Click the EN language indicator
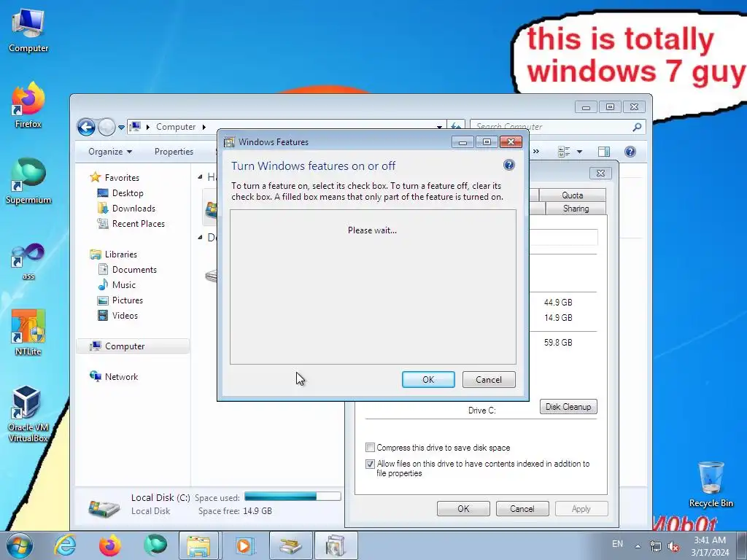This screenshot has height=560, width=747. [x=617, y=544]
